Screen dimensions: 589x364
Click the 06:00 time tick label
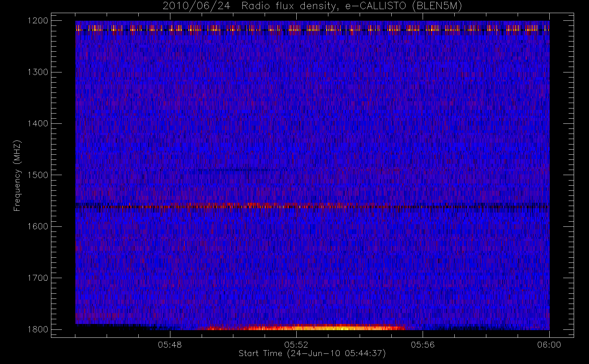tap(549, 345)
